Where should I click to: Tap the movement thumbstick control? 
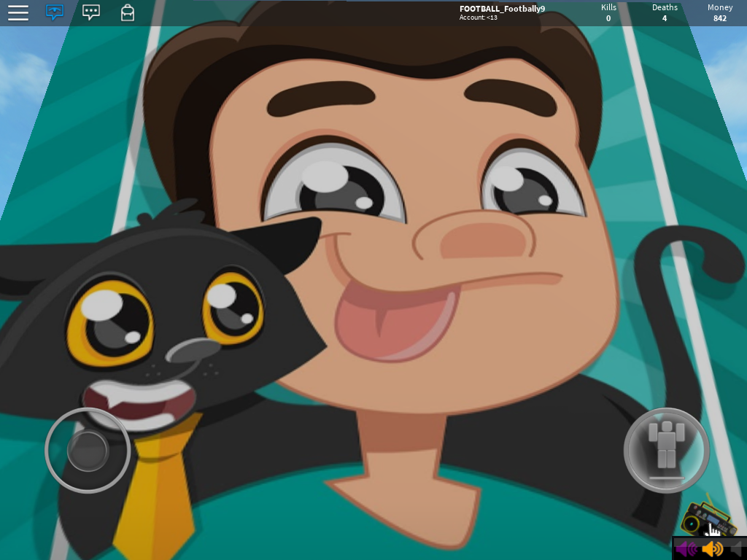88,450
